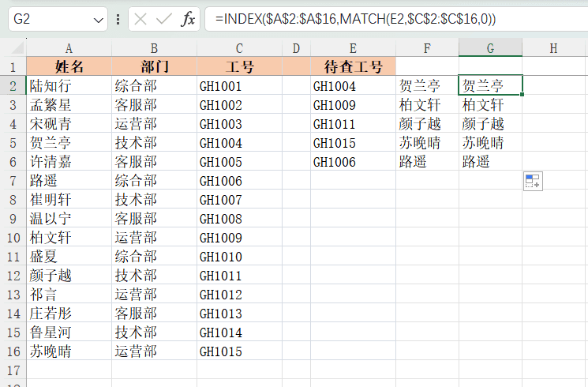Select row 1 header
This screenshot has height=387, width=588.
pyautogui.click(x=13, y=67)
